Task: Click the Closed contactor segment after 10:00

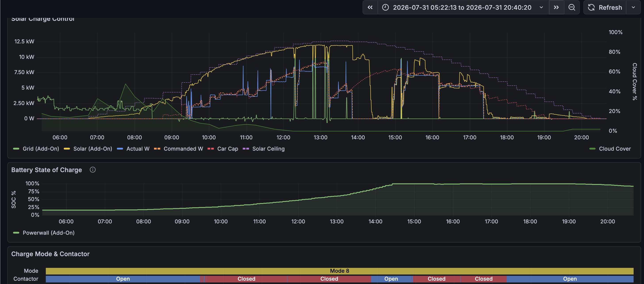Action: (246, 279)
